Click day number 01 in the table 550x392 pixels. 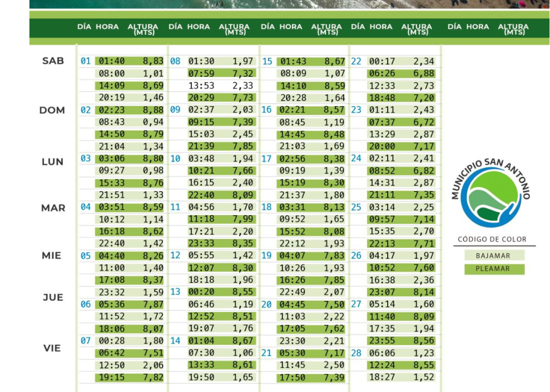85,61
